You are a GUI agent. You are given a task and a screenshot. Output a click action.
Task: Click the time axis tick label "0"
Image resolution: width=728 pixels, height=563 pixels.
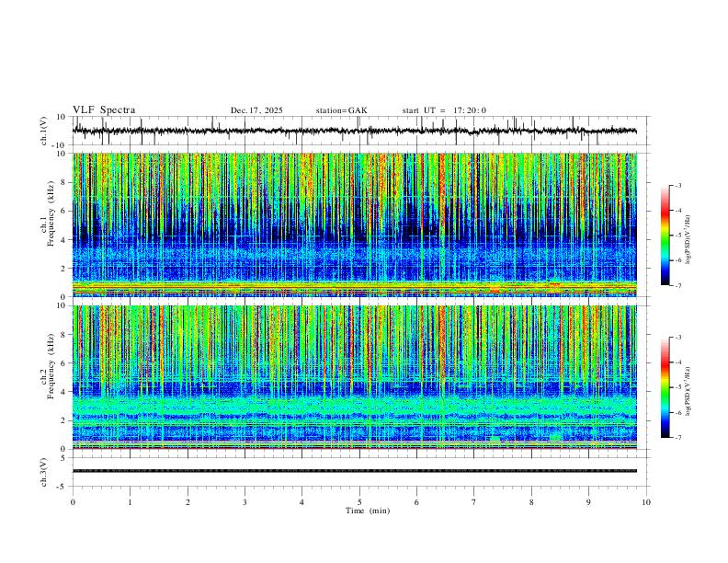(x=73, y=502)
